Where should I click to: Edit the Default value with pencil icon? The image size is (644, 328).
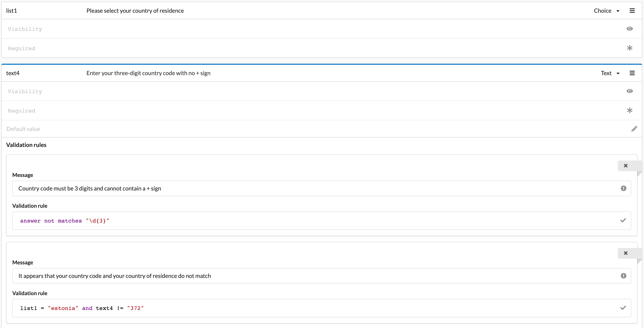[x=634, y=129]
